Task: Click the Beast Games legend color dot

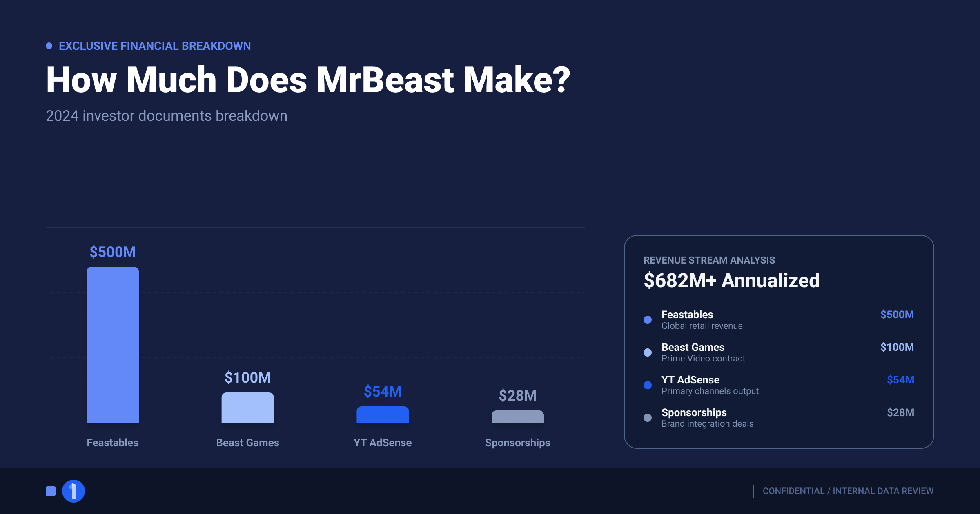Action: pyautogui.click(x=648, y=352)
